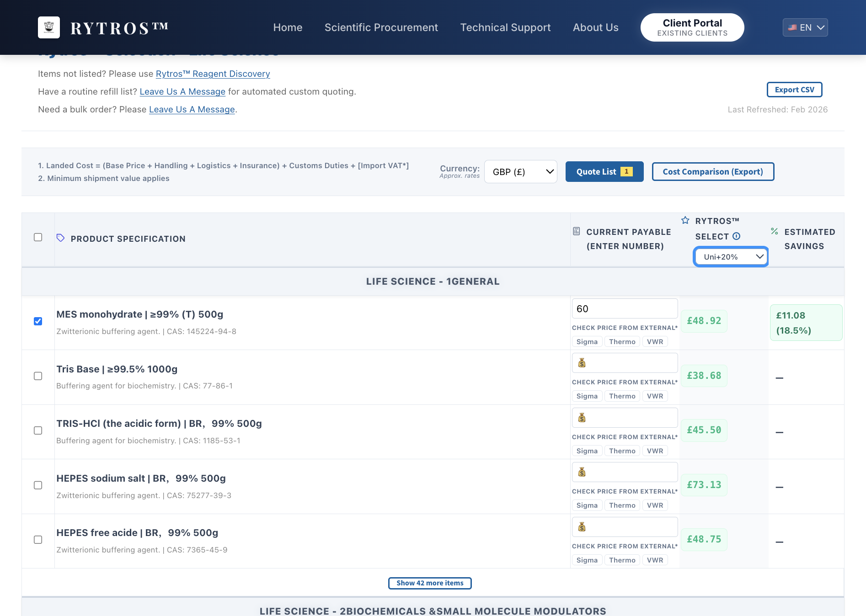Open the EN language dropdown

point(805,27)
